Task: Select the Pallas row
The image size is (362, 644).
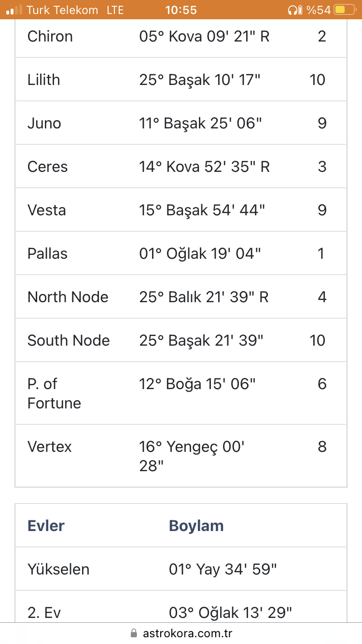Action: coord(181,253)
